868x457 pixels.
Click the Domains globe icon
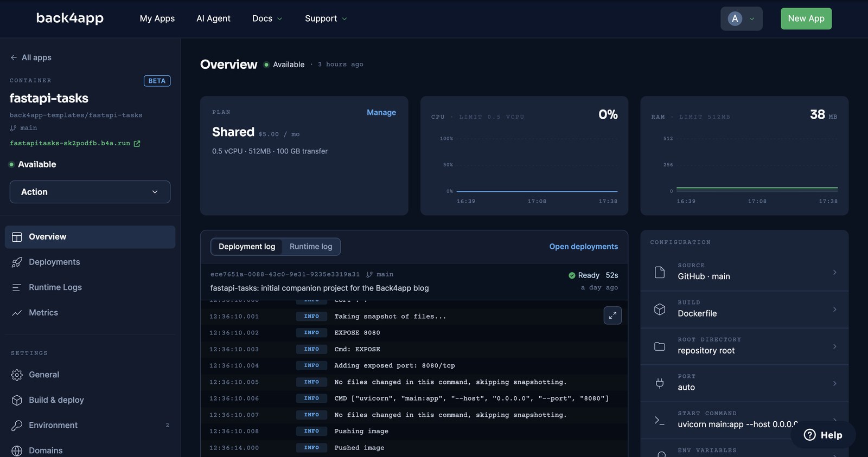(17, 450)
